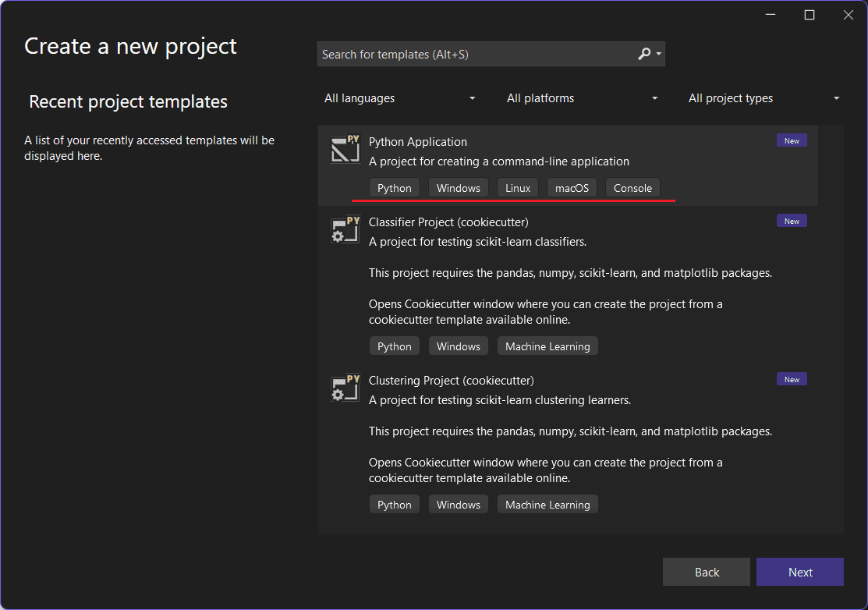Image resolution: width=868 pixels, height=610 pixels.
Task: Maximize the Create a new project window
Action: (810, 15)
